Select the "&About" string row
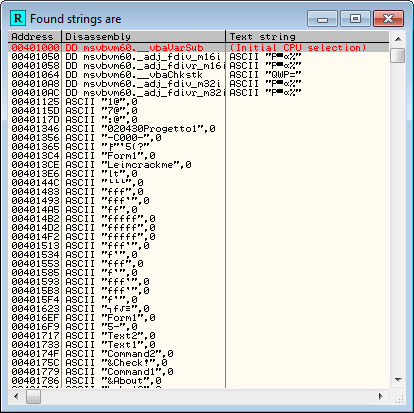 coord(199,381)
